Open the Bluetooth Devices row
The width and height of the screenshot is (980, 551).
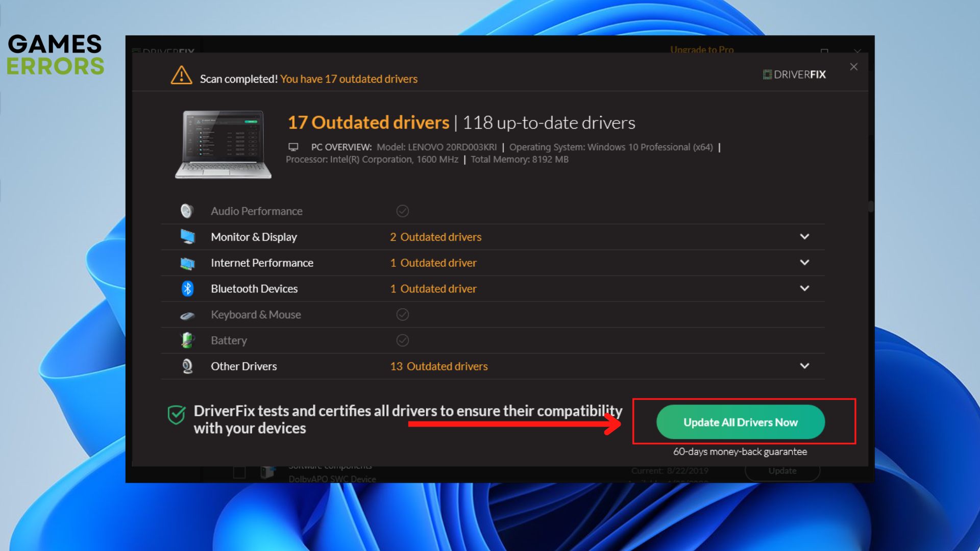tap(804, 289)
